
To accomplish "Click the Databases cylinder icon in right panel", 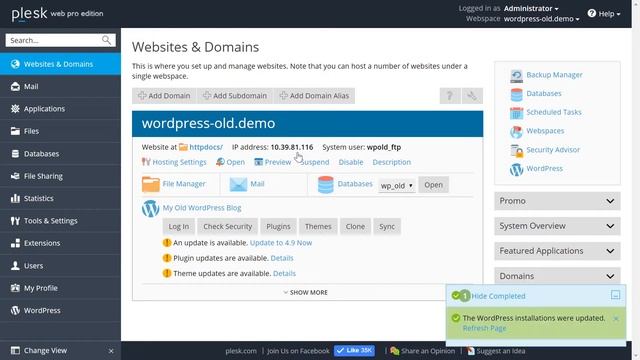I will click(x=516, y=94).
